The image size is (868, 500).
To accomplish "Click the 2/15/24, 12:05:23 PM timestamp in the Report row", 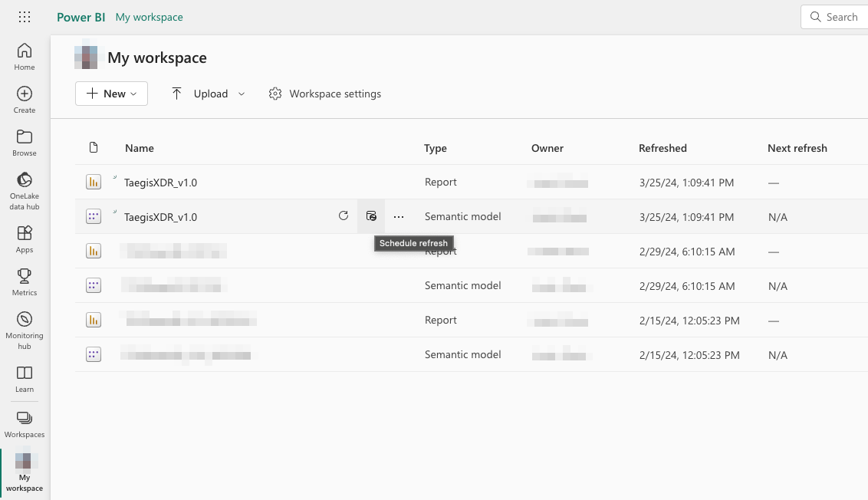I will click(x=689, y=321).
